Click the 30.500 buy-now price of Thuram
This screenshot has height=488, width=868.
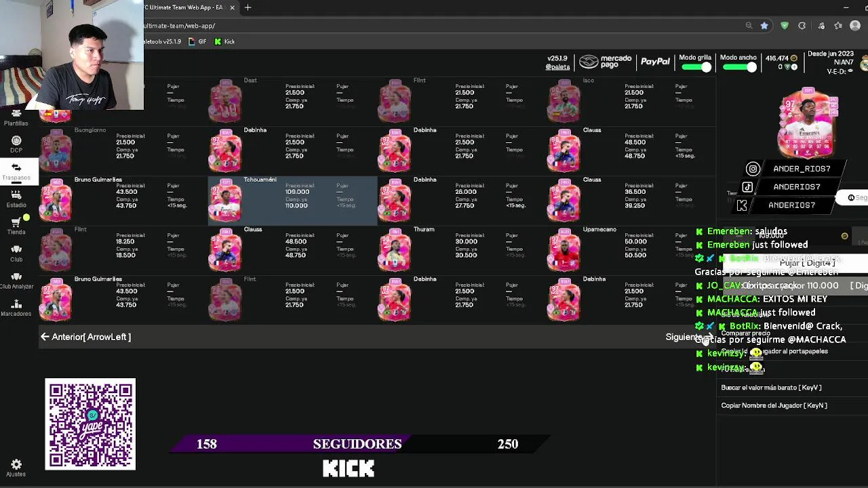coord(466,255)
